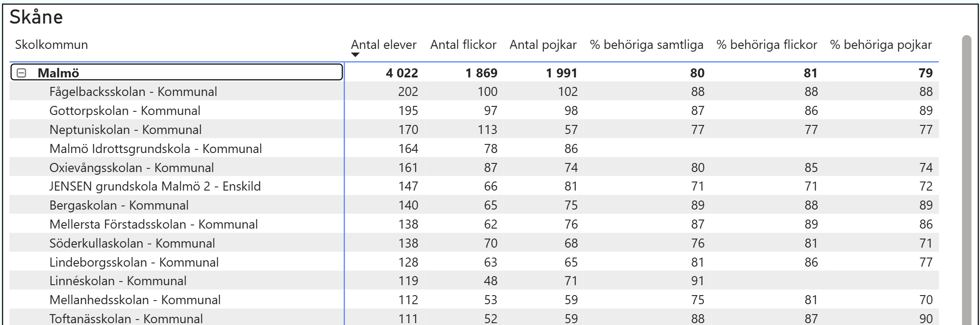
Task: Click Neptuniskolan - Kommunal school name
Action: pyautogui.click(x=125, y=130)
